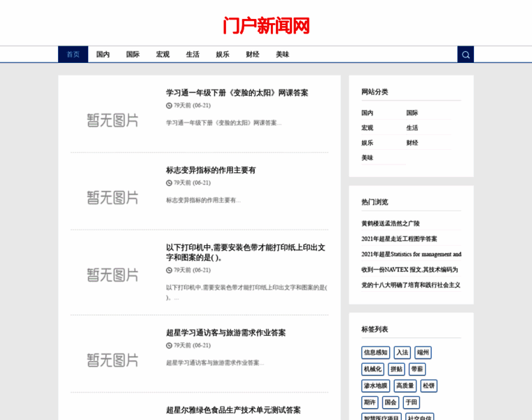
Task: Open hot post 收到一份NAVTEX 报文
Action: [x=409, y=269]
